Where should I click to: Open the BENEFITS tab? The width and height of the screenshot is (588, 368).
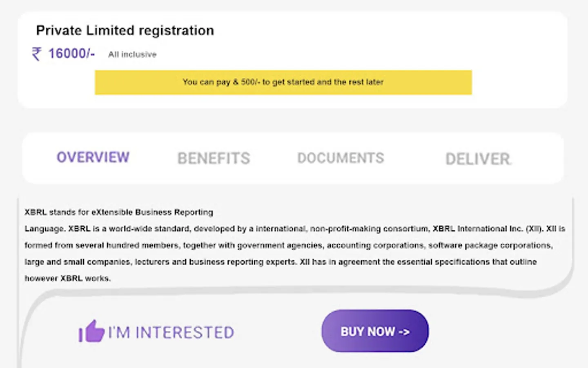(214, 158)
